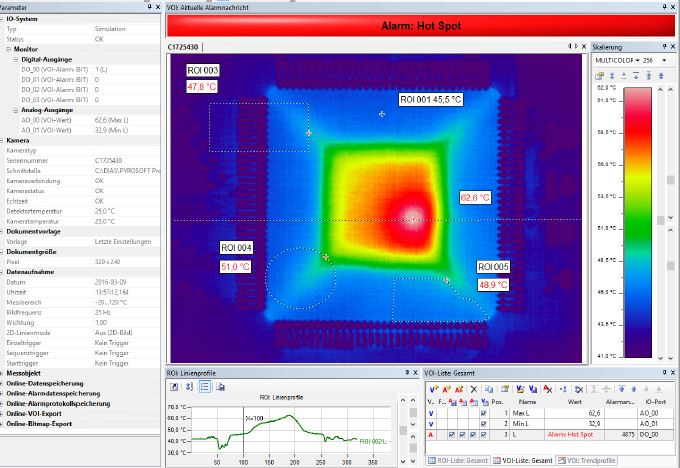This screenshot has height=468, width=680.
Task: Toggle the checkbox in the Min L row
Action: tap(484, 424)
